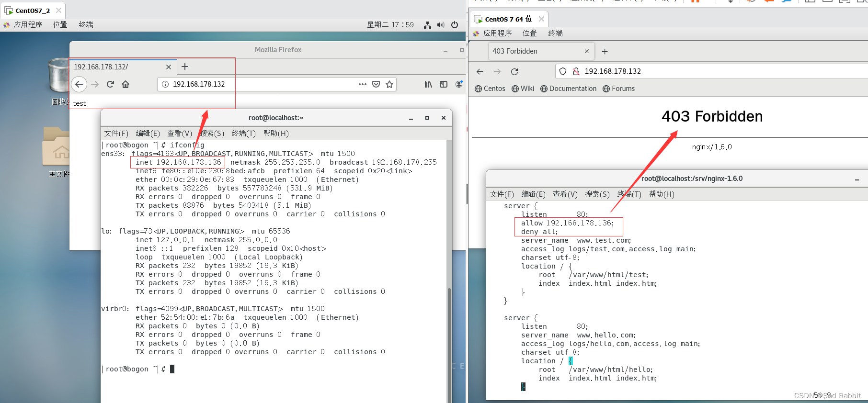Open 编辑(E) menu in left terminal
This screenshot has height=403, width=868.
pos(148,134)
